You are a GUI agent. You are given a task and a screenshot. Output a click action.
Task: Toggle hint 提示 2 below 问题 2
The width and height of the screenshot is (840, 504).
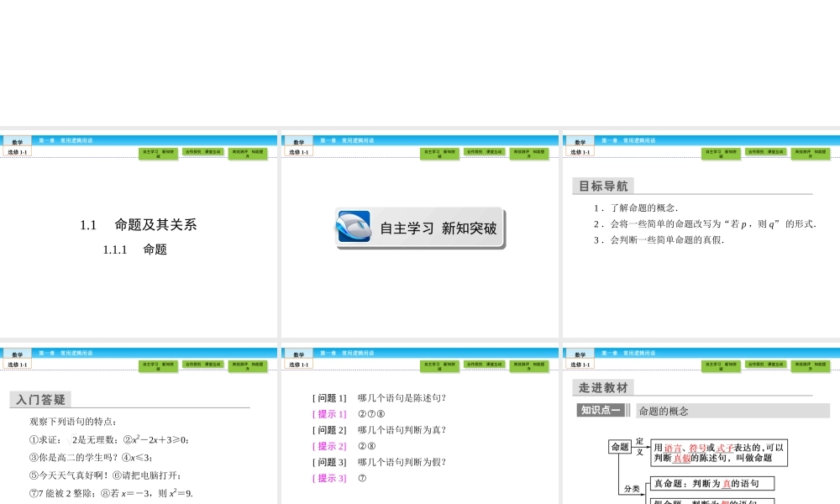(328, 445)
